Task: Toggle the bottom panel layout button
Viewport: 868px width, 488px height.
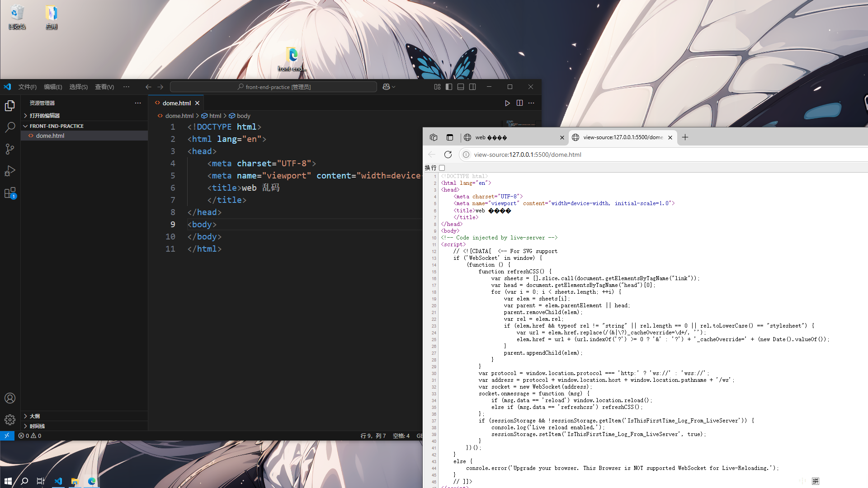Action: point(461,87)
